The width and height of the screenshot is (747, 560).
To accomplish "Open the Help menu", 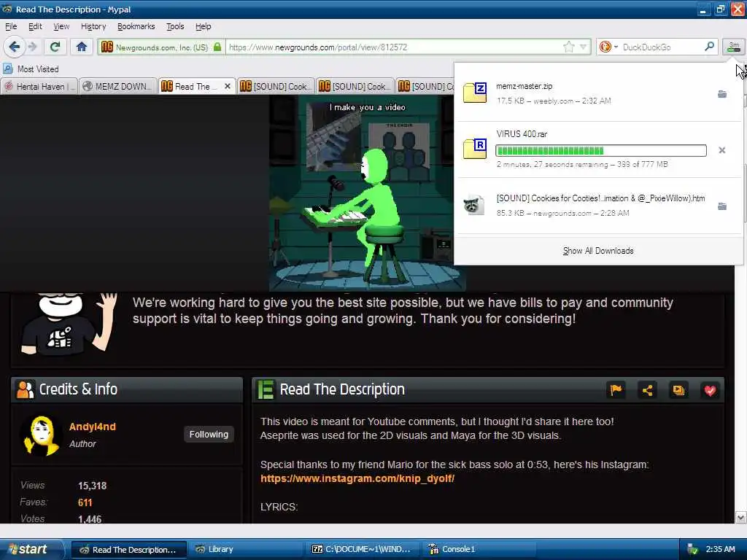I will 203,26.
